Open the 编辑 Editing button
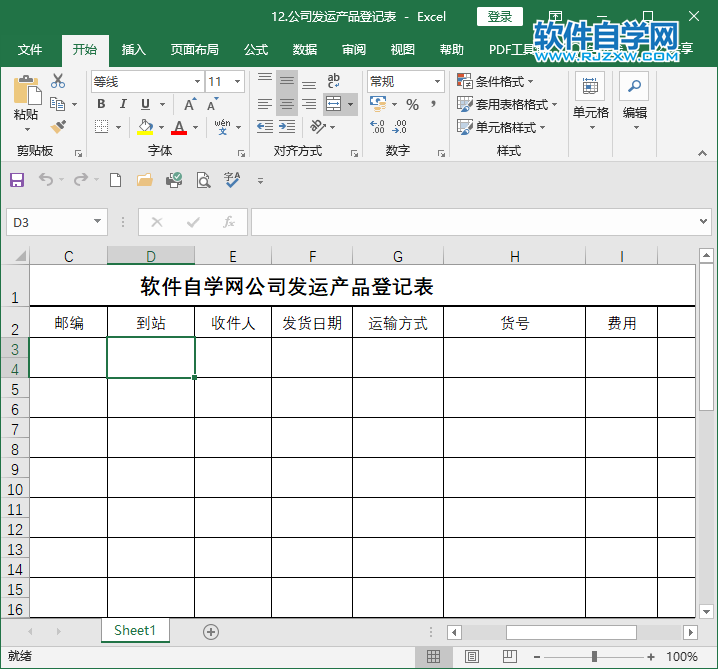The width and height of the screenshot is (718, 669). (x=635, y=102)
